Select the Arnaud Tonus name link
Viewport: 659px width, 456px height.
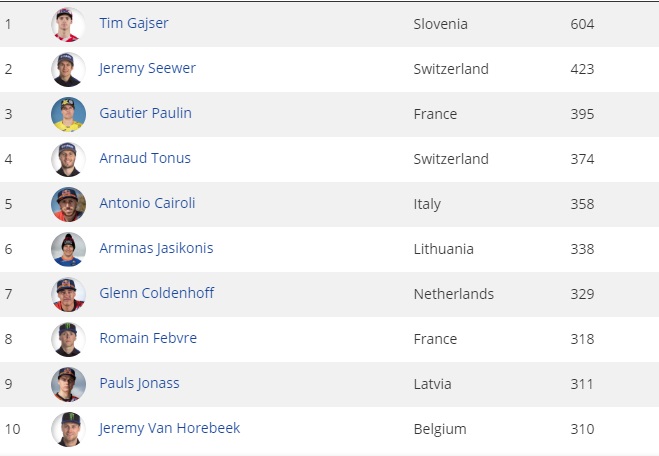145,158
